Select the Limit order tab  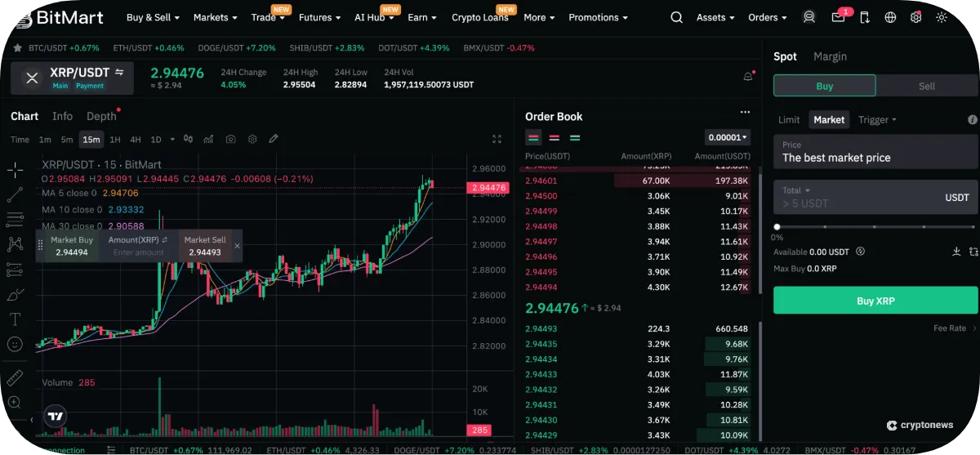789,119
